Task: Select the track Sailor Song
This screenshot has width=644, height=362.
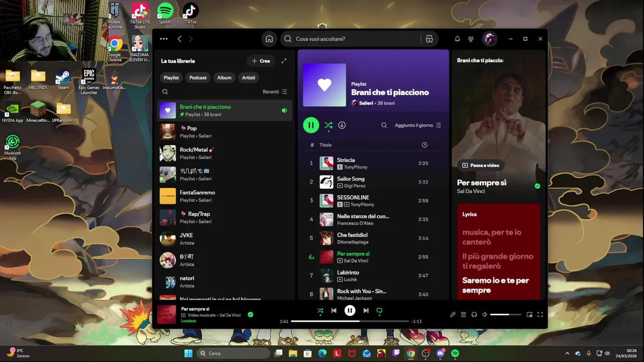Action: click(x=372, y=182)
